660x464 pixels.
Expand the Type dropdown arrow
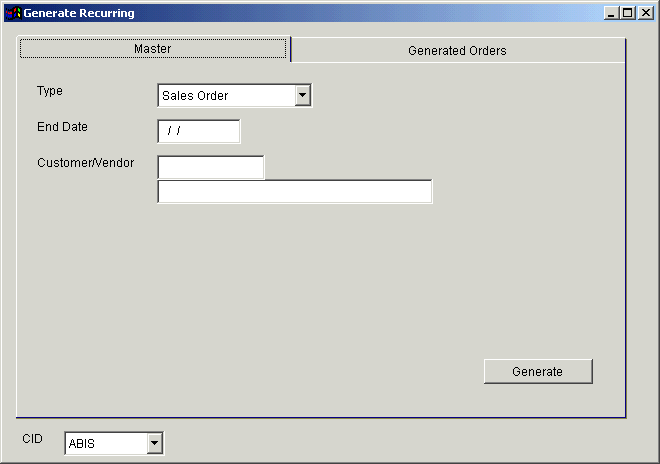click(x=303, y=96)
